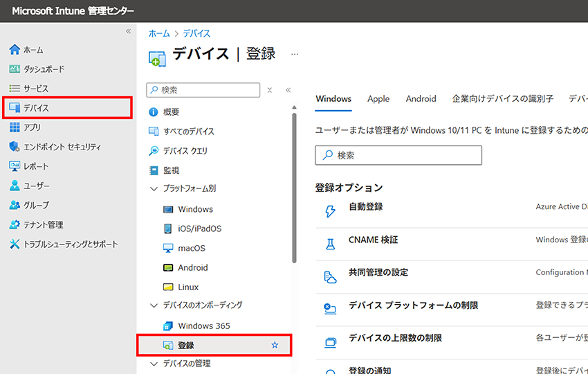
Task: Click the サービス list icon
Action: [x=15, y=88]
